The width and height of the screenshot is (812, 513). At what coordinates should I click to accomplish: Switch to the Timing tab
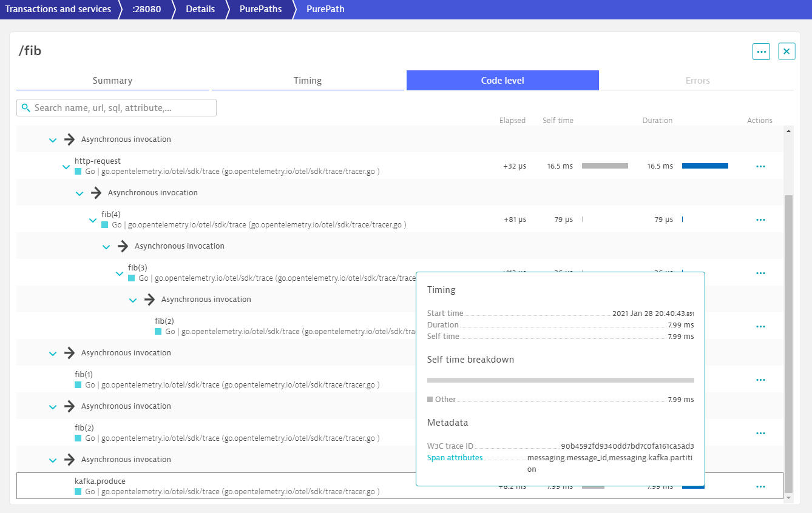coord(308,81)
